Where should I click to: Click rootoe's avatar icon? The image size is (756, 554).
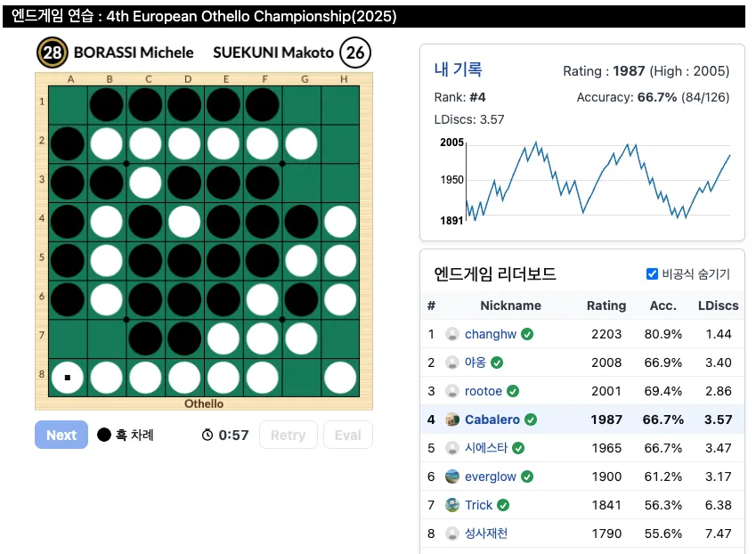coord(451,391)
